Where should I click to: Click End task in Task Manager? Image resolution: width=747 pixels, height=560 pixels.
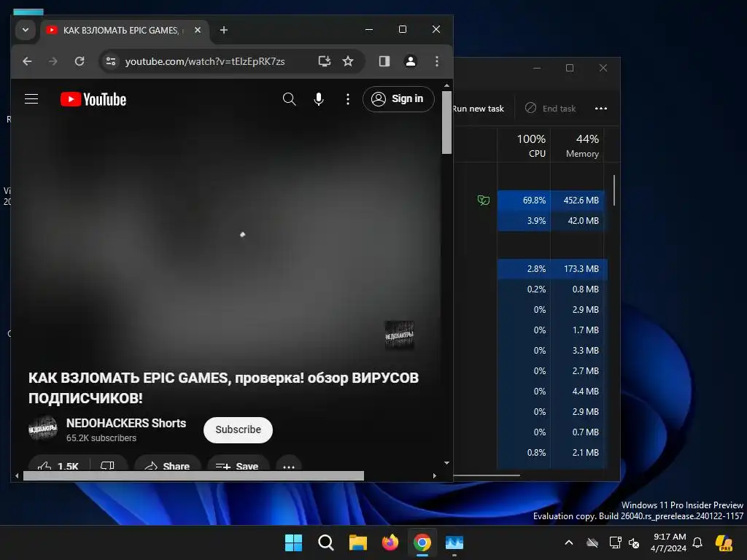pyautogui.click(x=551, y=109)
